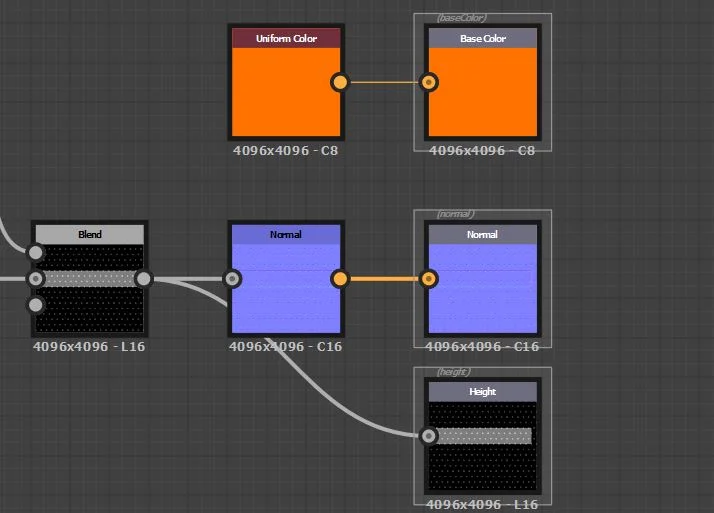Click the orange Base Color thumbnail
This screenshot has height=513, width=714.
pos(483,92)
